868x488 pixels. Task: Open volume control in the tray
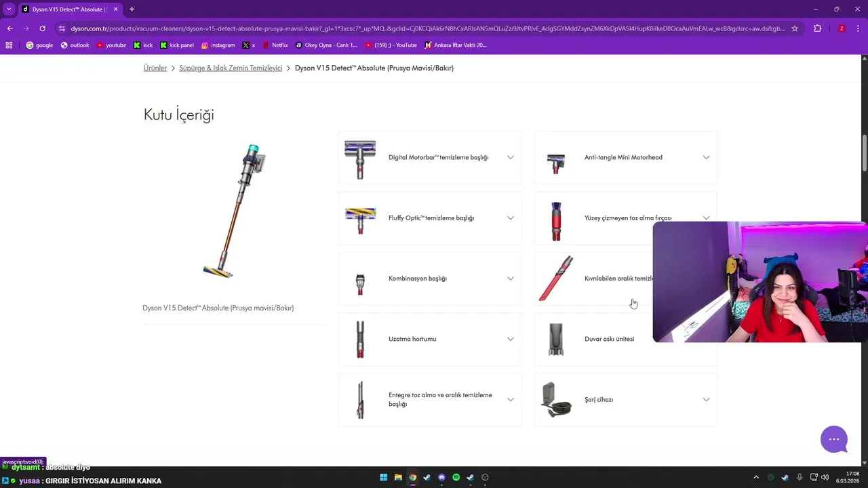point(825,477)
